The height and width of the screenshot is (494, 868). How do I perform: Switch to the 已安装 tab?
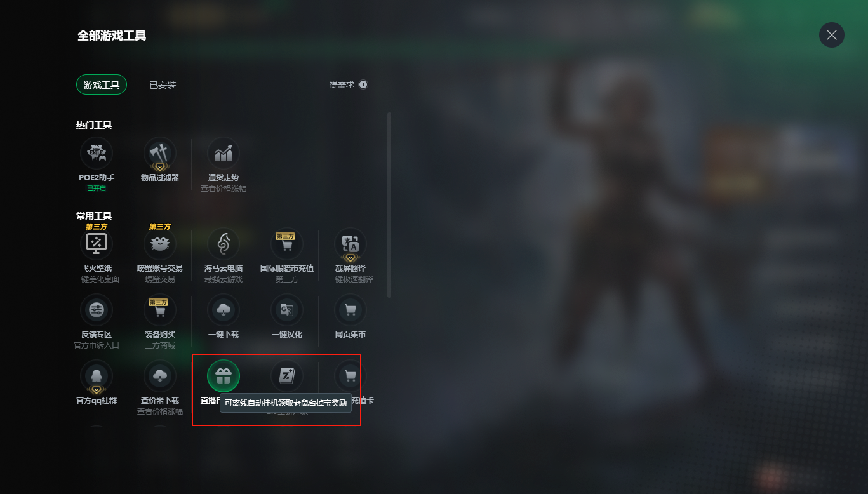pos(163,85)
